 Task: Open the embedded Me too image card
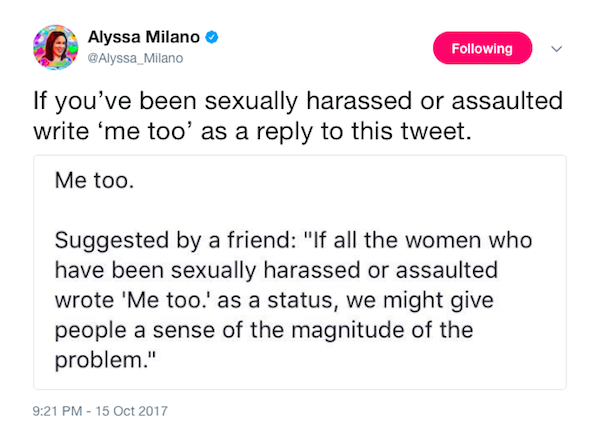pyautogui.click(x=300, y=272)
